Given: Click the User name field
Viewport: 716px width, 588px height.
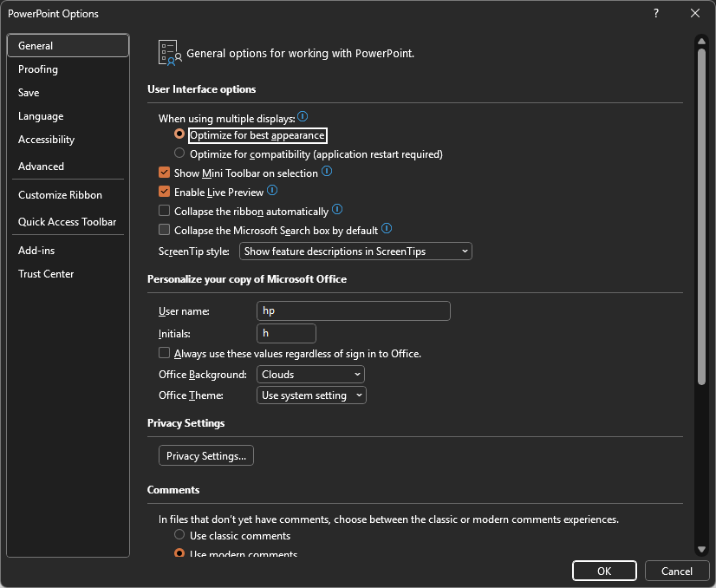Looking at the screenshot, I should 354,311.
